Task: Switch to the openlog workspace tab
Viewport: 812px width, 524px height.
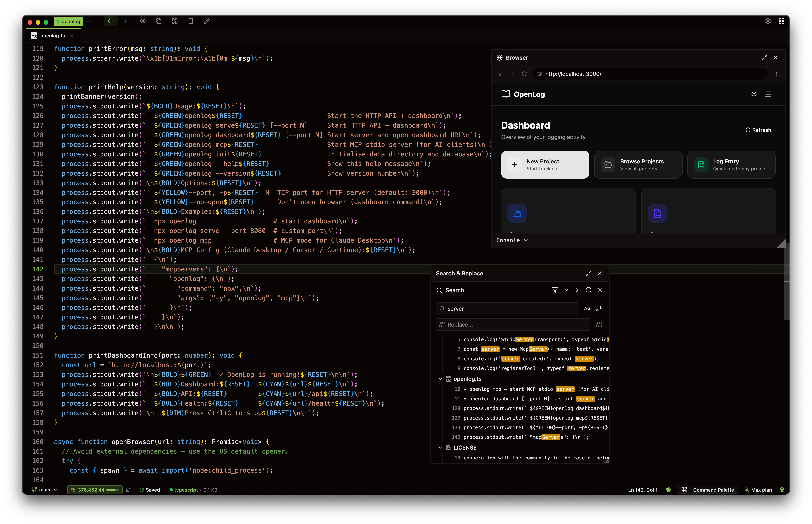Action: click(x=69, y=21)
